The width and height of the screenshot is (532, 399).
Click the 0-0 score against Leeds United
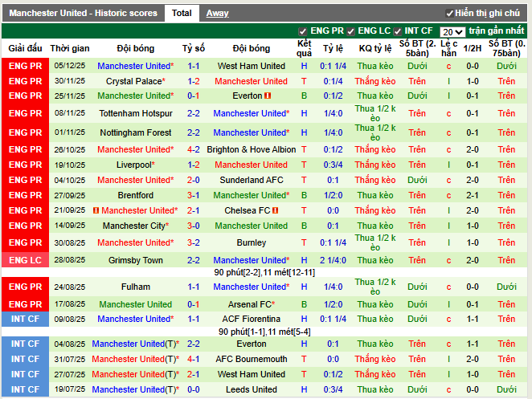pos(194,389)
